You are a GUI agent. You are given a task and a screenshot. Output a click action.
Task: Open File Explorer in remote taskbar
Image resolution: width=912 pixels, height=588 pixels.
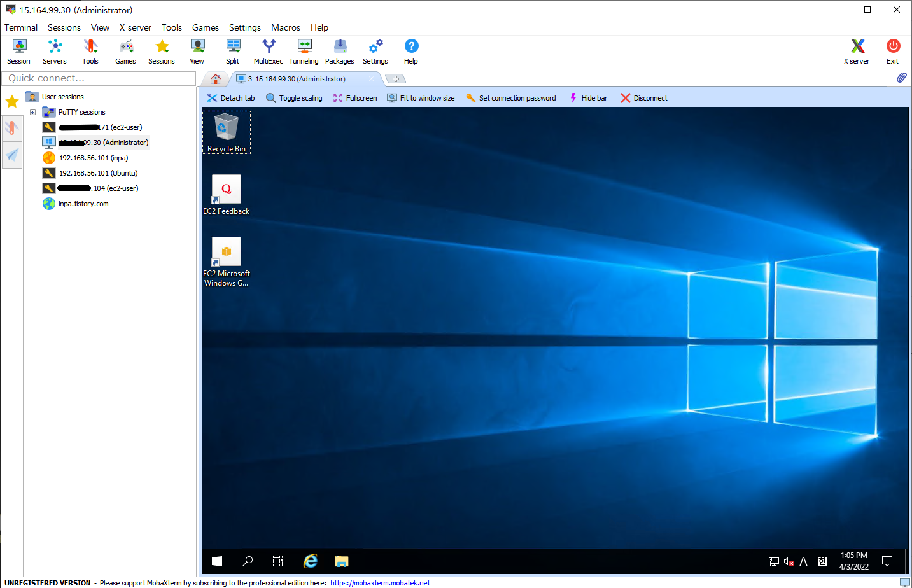(x=342, y=561)
